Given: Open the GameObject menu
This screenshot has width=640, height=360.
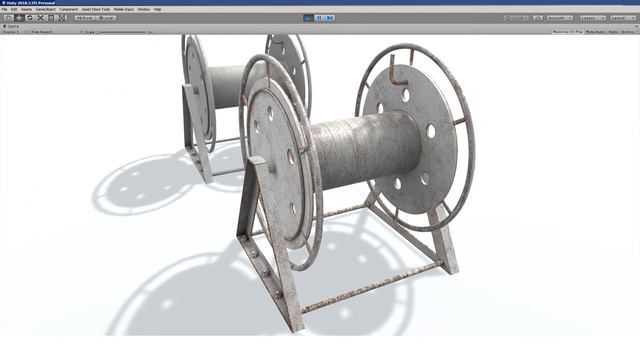Looking at the screenshot, I should (x=46, y=9).
